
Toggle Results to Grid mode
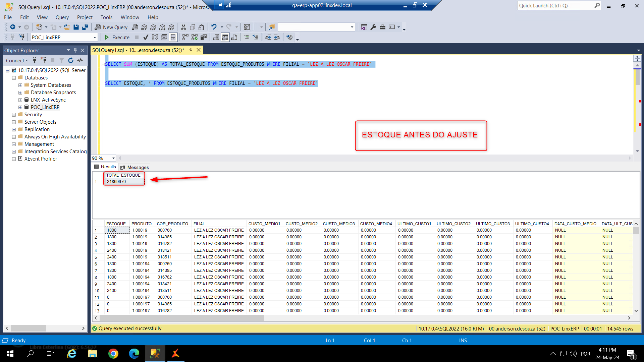(225, 37)
